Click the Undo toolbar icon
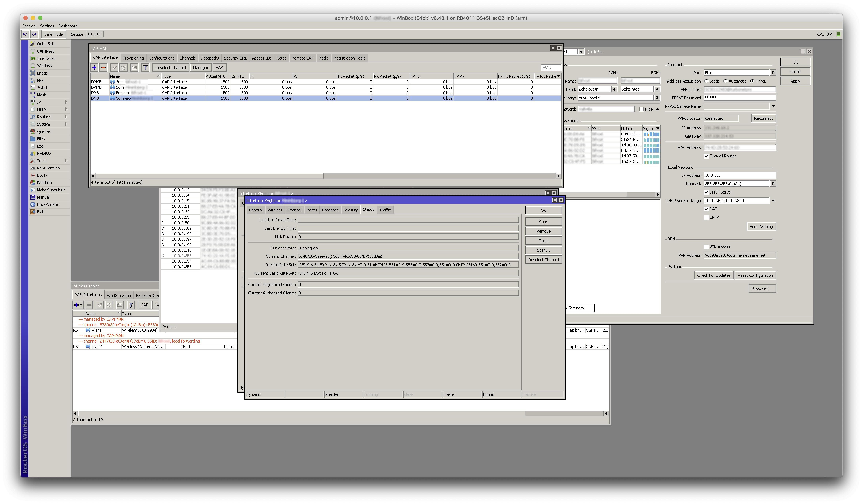 (x=25, y=34)
